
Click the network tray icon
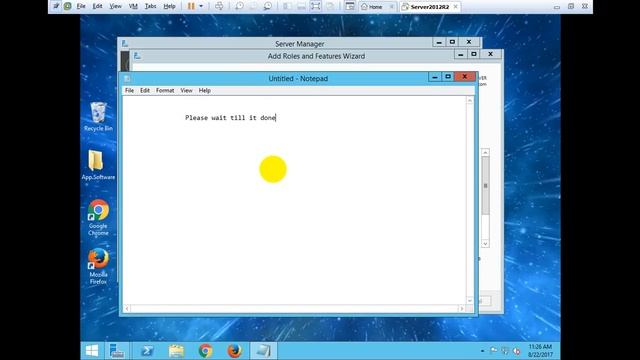505,351
